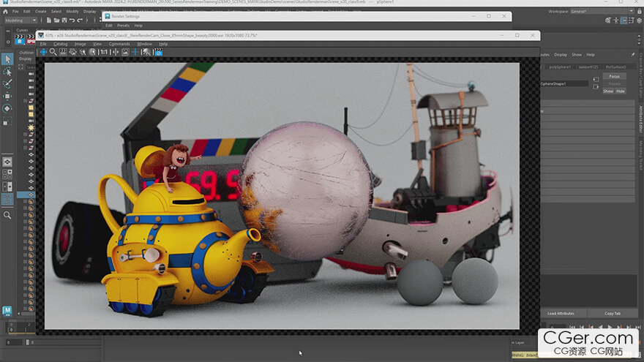The image size is (644, 362).
Task: Expand the first red shader node in Outliner
Action: 25,101
